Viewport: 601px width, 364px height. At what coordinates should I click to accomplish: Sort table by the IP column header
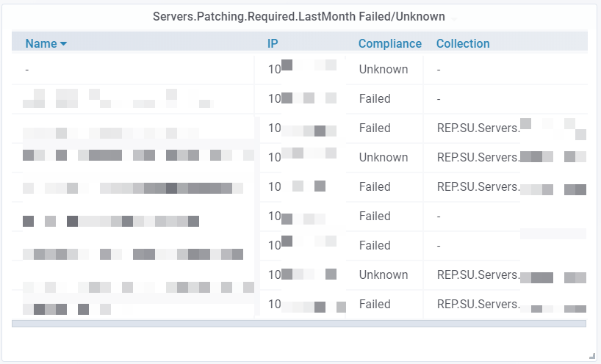point(273,43)
